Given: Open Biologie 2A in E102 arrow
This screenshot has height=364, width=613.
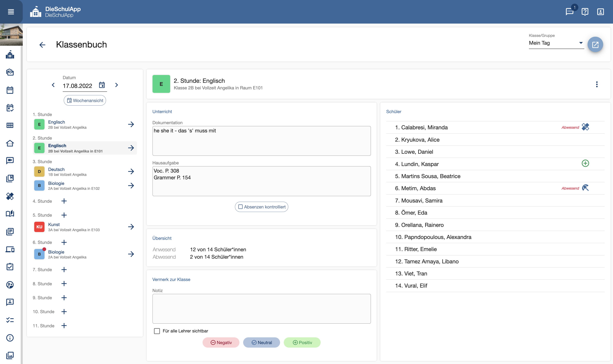Looking at the screenshot, I should click(x=131, y=186).
